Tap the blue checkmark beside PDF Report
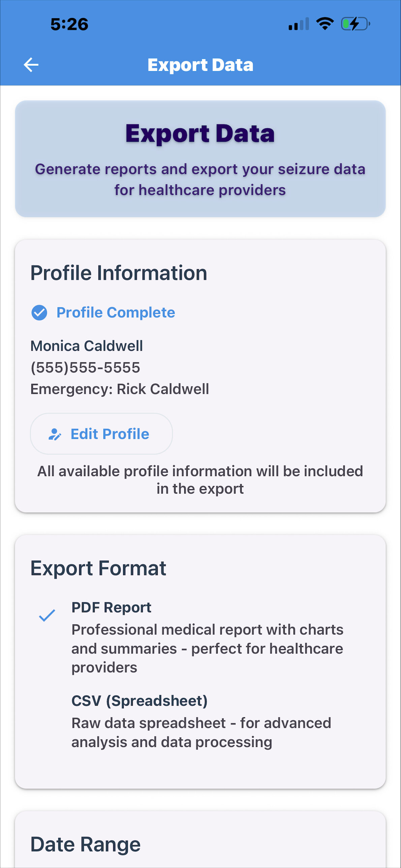Screen dimensions: 401x868 pos(47,615)
